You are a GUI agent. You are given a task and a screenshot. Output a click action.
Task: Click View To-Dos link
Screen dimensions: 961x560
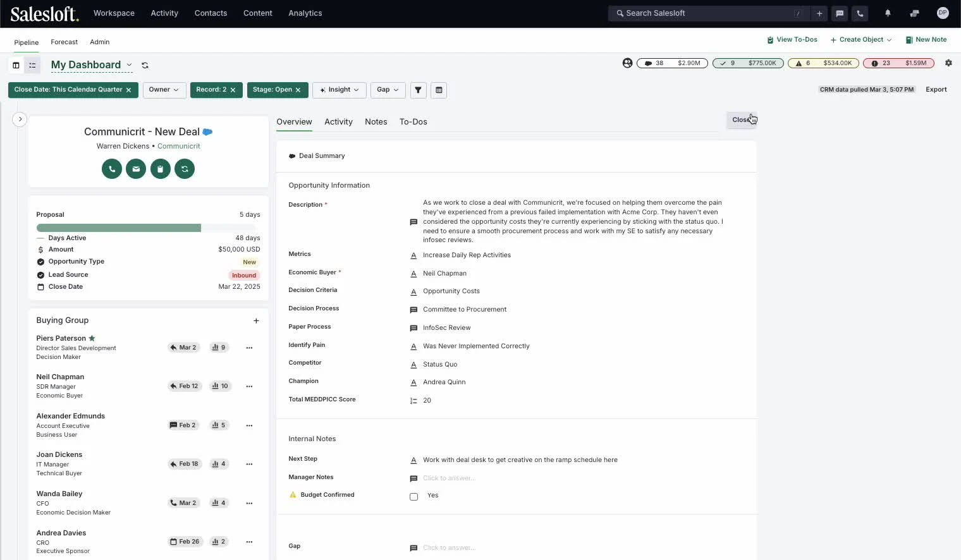(792, 40)
